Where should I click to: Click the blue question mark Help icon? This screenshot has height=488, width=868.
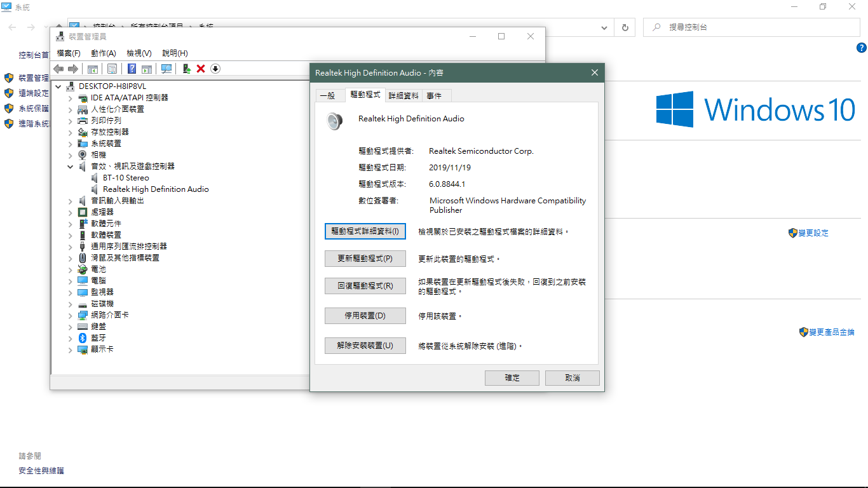(132, 69)
